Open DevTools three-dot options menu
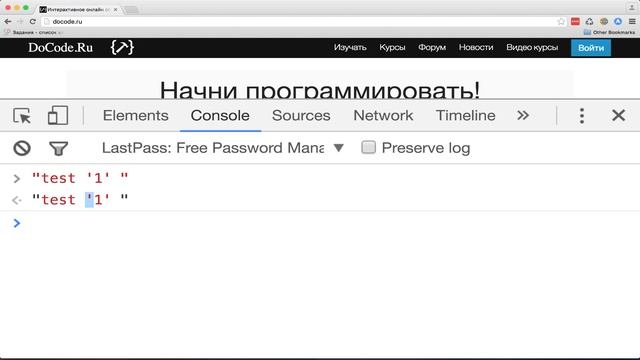Image resolution: width=640 pixels, height=360 pixels. [582, 116]
